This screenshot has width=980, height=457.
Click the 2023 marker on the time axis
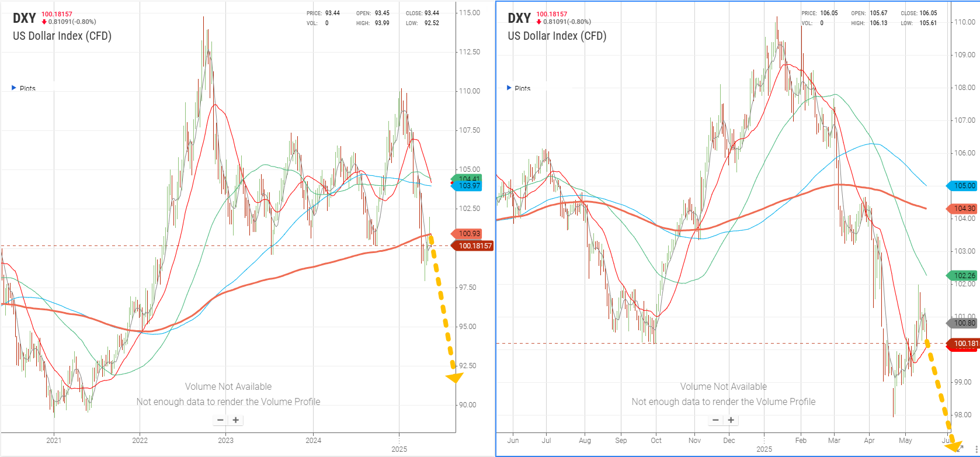click(225, 441)
